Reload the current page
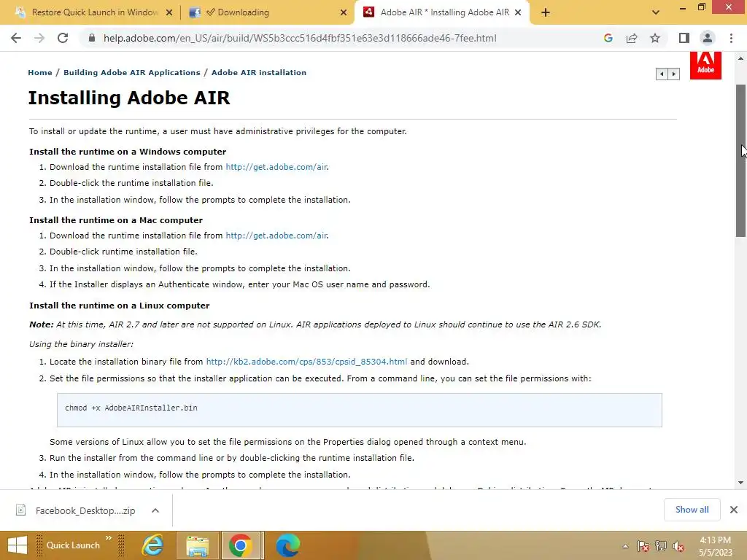 pos(63,38)
